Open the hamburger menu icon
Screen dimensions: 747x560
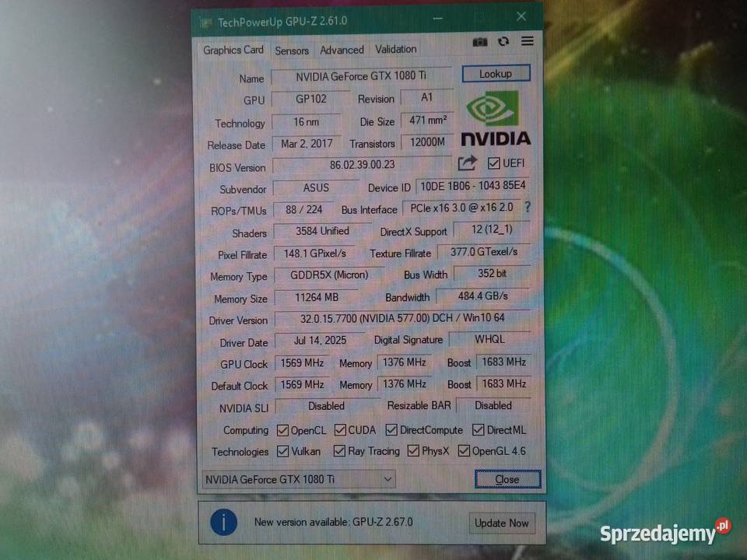(528, 41)
